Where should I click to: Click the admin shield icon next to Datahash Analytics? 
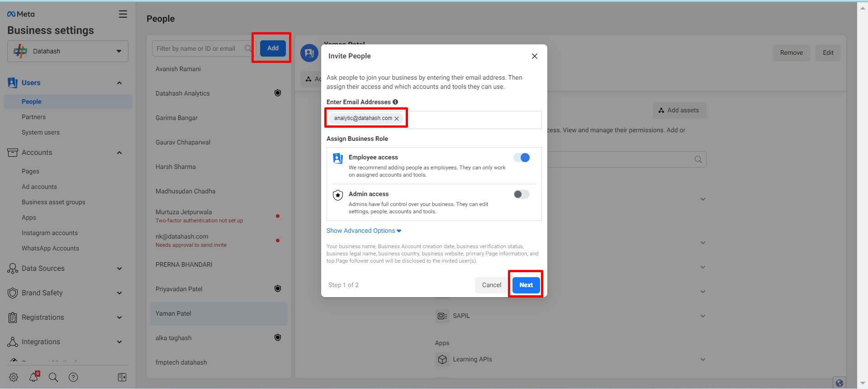tap(278, 93)
